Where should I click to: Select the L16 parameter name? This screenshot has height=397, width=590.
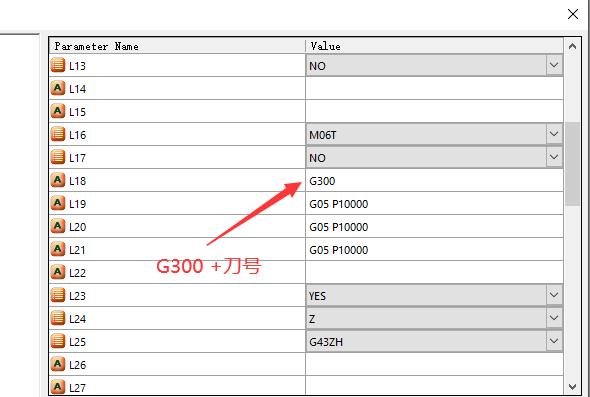78,135
